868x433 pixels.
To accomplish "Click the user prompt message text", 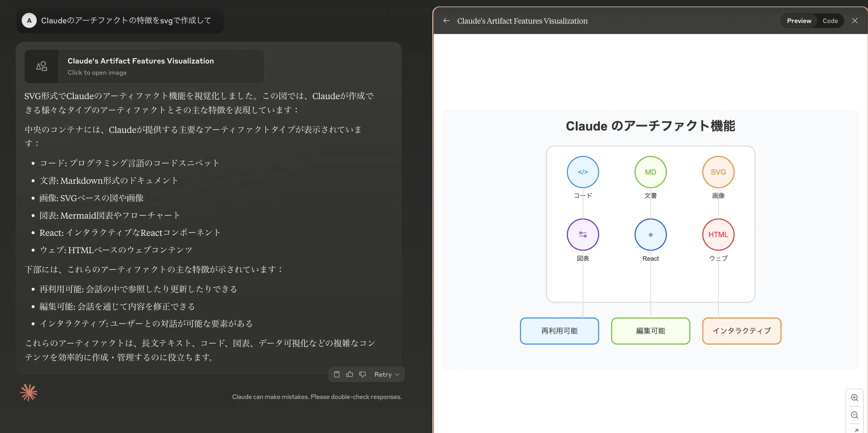I will tap(126, 21).
